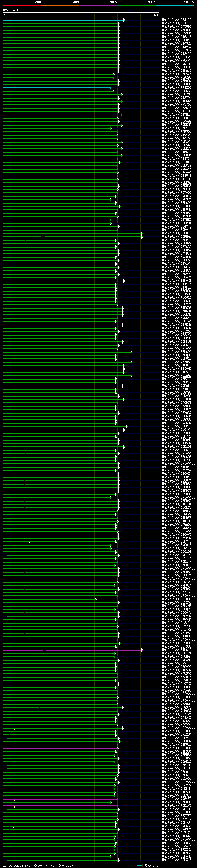Click the UniRef100_A7P5Z5 label

tap(177, 74)
